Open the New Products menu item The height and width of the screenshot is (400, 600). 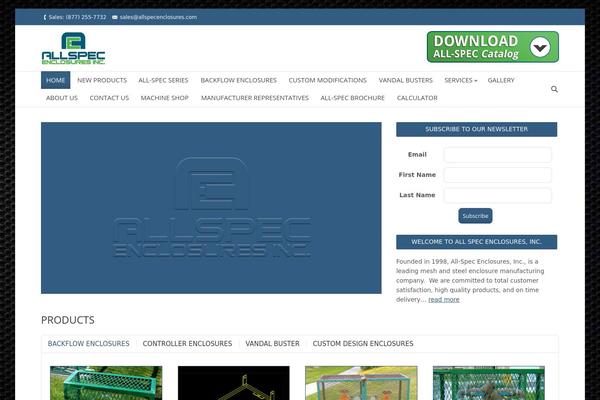(102, 80)
